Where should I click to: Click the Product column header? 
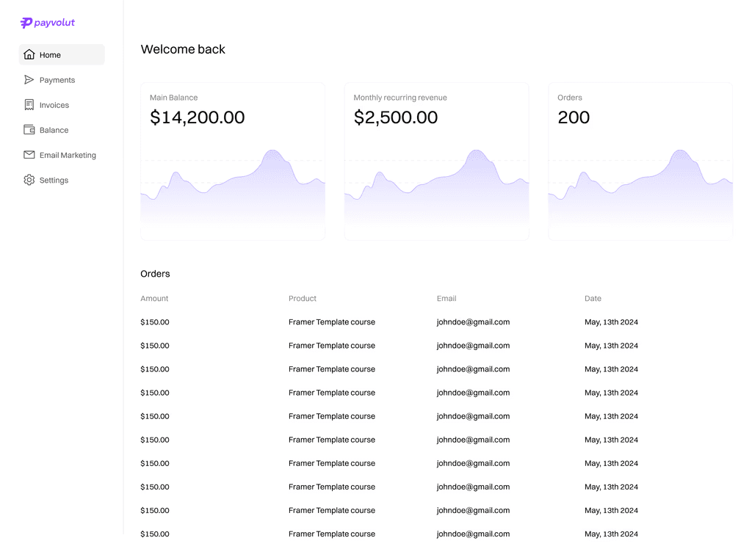(x=302, y=298)
